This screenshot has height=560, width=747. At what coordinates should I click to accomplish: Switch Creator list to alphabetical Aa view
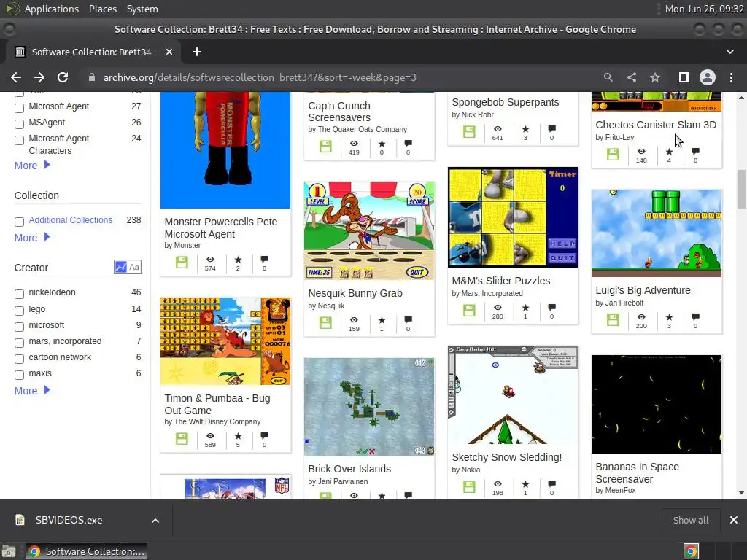[134, 267]
